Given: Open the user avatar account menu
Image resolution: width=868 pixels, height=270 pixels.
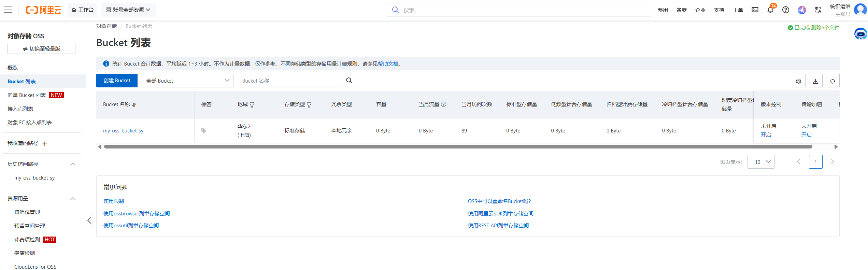Looking at the screenshot, I should 860,10.
